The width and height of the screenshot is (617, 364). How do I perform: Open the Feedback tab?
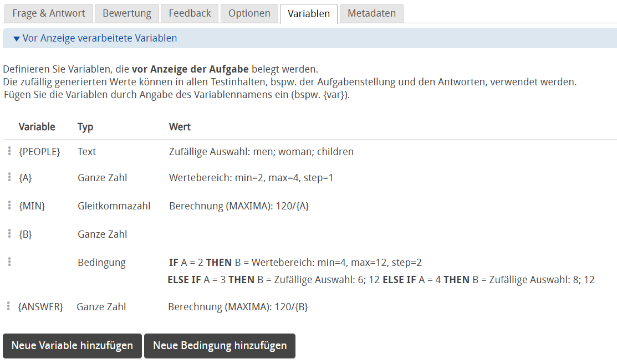click(189, 13)
